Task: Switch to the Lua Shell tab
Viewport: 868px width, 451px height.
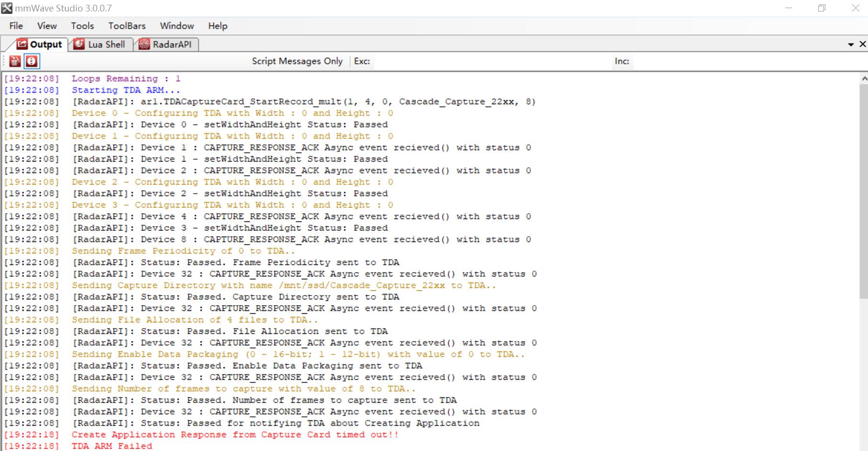Action: point(100,44)
